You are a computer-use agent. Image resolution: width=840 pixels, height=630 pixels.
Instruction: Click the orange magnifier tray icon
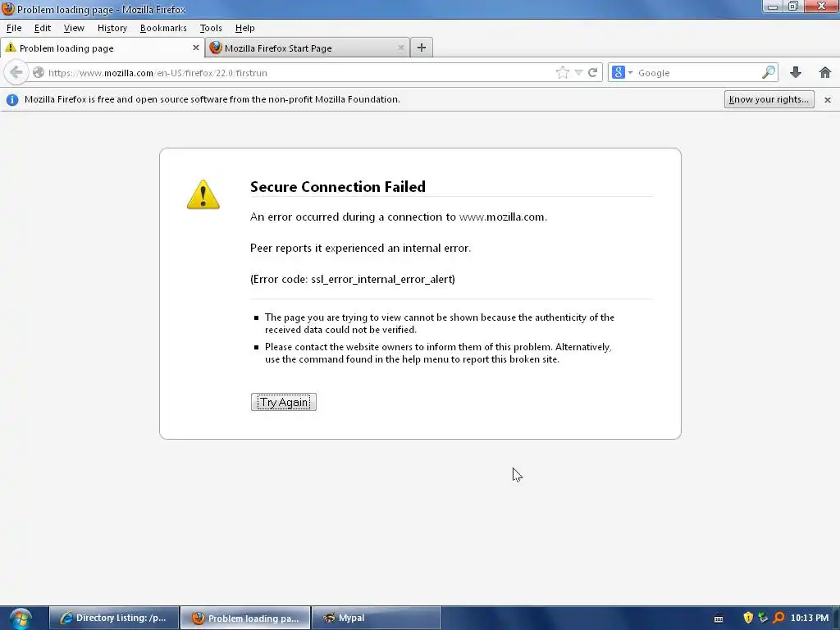click(778, 618)
